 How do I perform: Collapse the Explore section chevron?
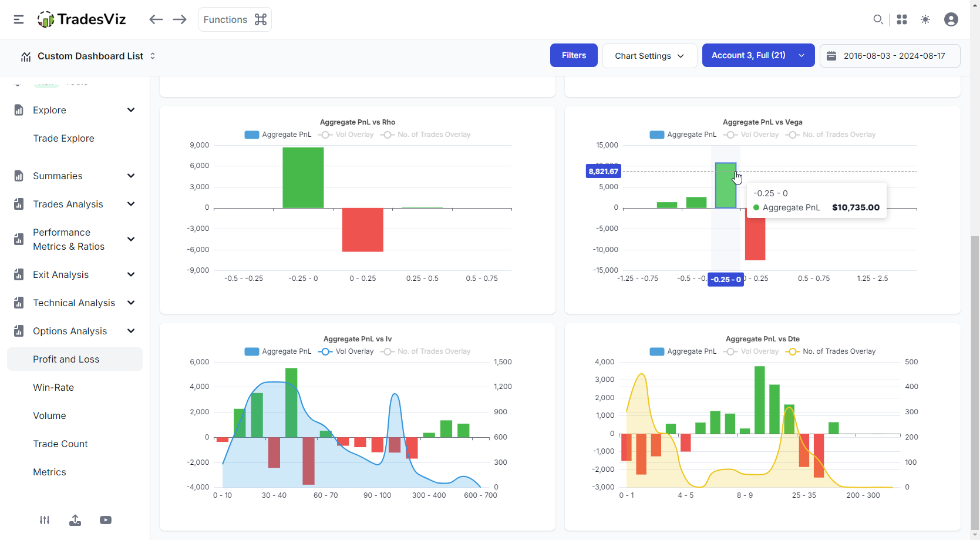click(131, 110)
